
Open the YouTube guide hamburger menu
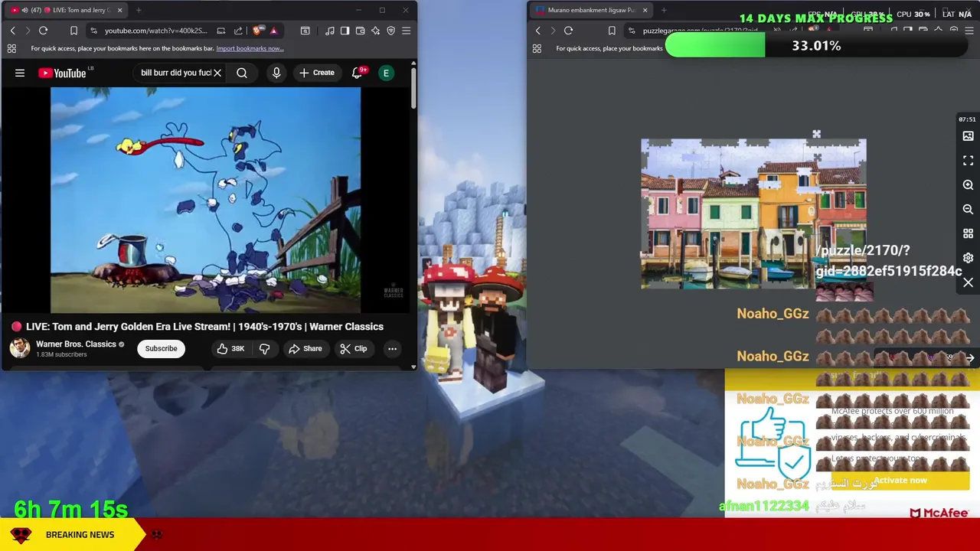(20, 73)
